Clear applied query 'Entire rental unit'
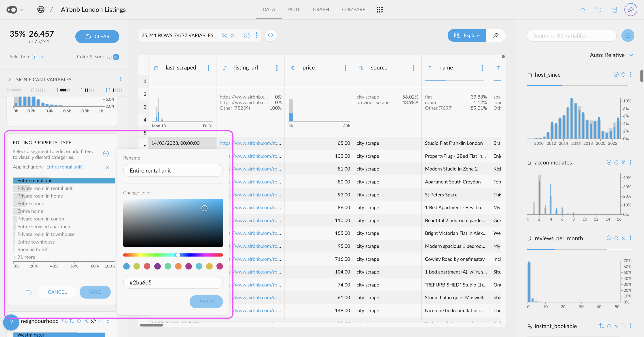 (x=108, y=167)
